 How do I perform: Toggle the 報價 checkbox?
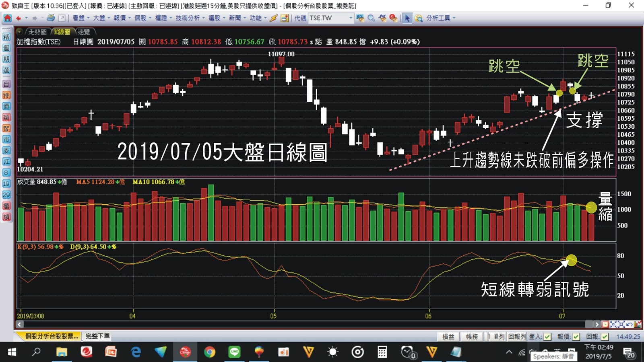coord(576,337)
